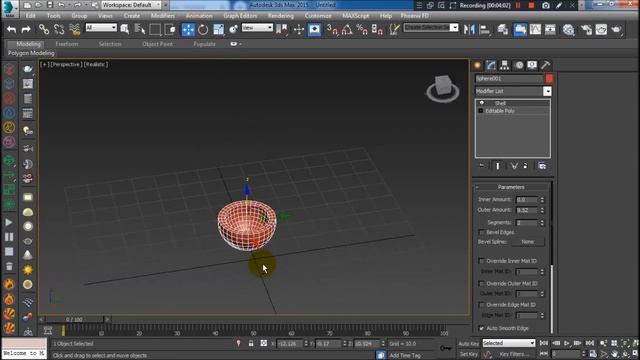This screenshot has width=640, height=360.
Task: Switch to the Create command panel tab
Action: (477, 65)
